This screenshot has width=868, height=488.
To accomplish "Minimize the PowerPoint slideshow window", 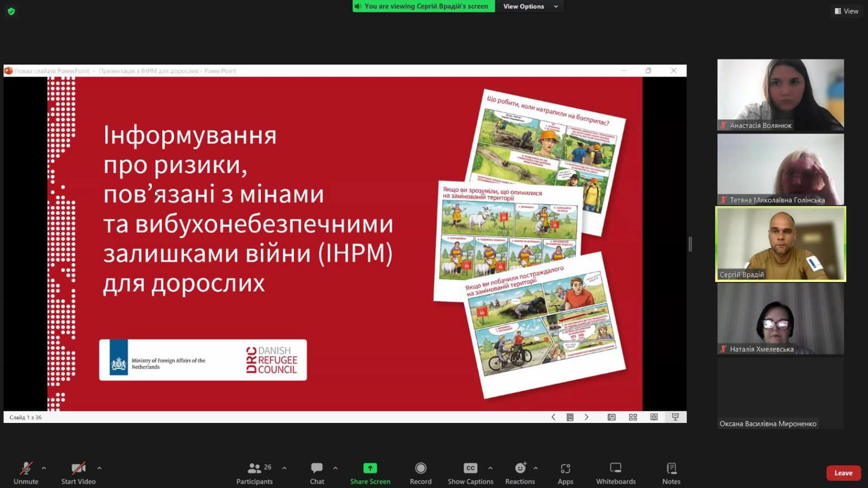I will coord(624,70).
